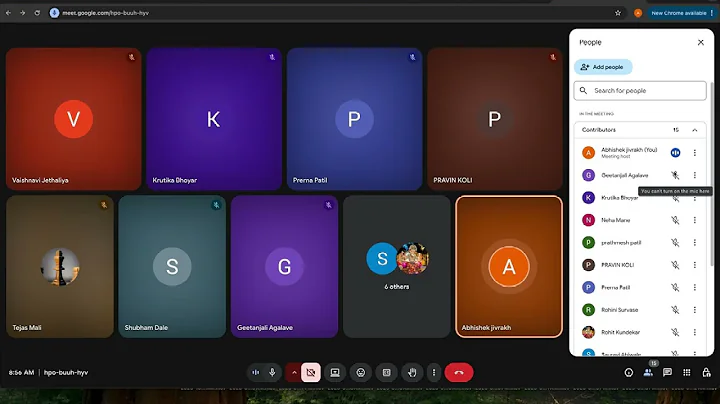Turn on the camera button
Image resolution: width=720 pixels, height=404 pixels.
coord(311,372)
